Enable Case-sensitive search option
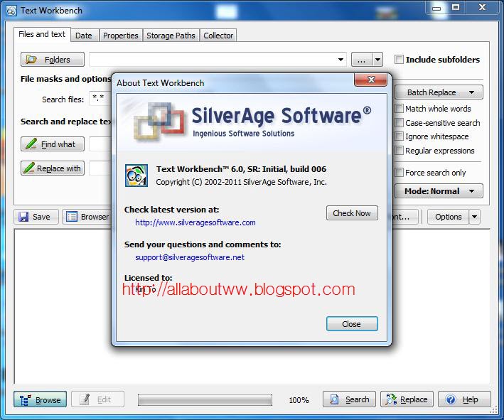The height and width of the screenshot is (420, 504). [399, 123]
